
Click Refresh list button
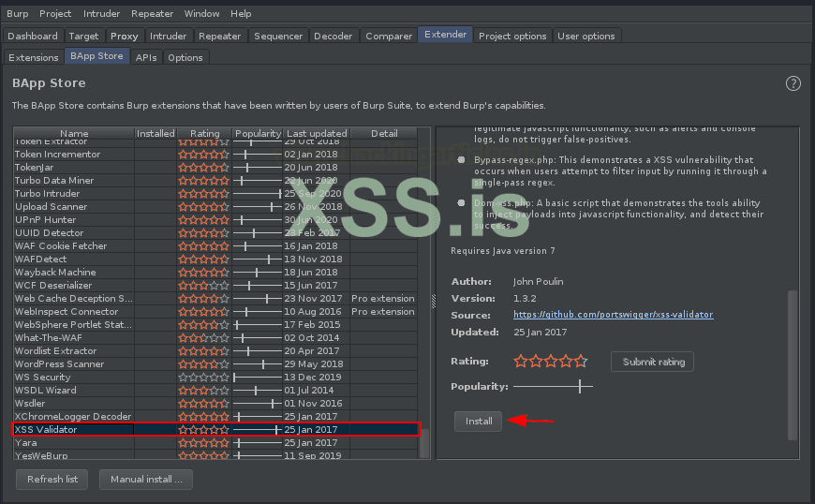52,479
